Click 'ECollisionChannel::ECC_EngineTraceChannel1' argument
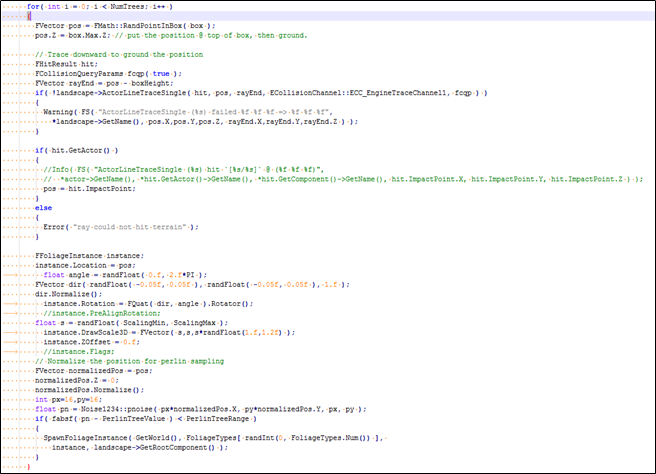656x474 pixels. tap(358, 93)
